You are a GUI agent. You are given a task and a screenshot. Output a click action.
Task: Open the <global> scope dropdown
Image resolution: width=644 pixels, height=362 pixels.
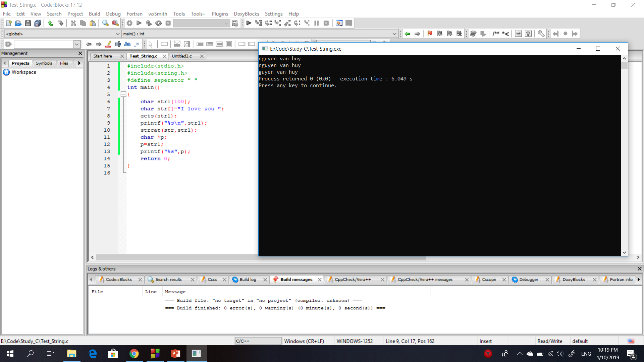tap(117, 34)
